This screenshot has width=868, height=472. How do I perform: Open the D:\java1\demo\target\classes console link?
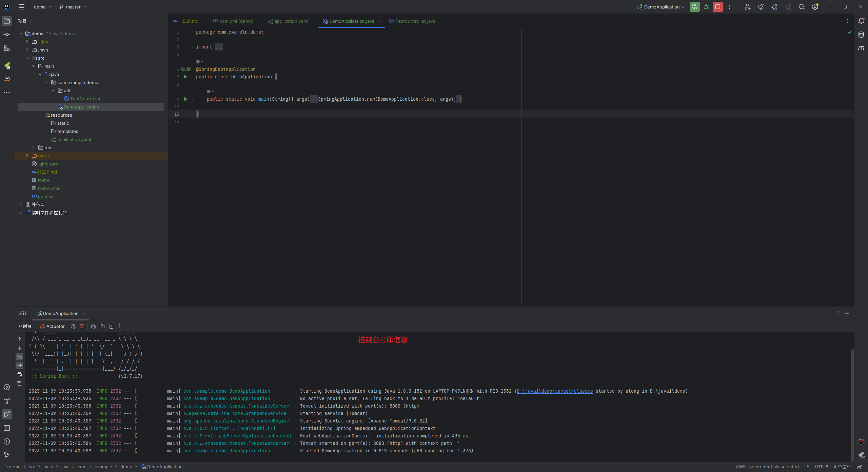[555, 391]
